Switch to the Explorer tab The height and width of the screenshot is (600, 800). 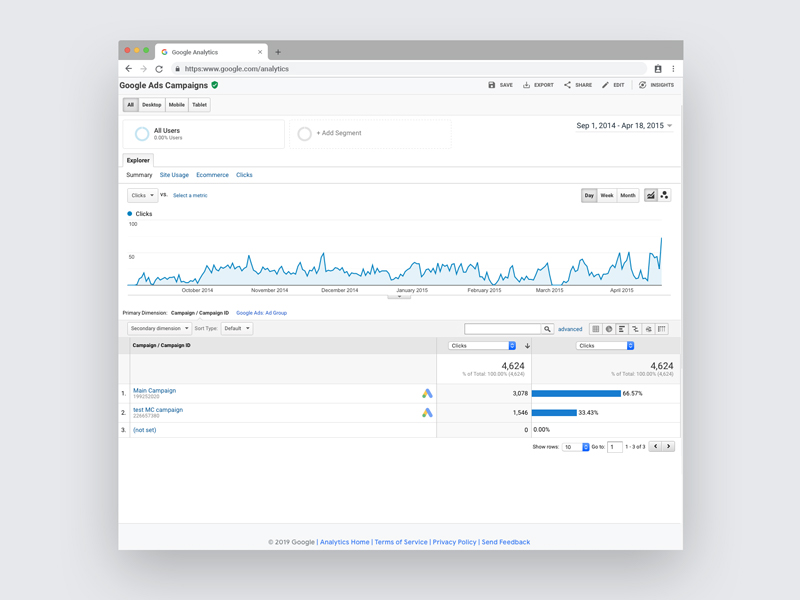coord(138,160)
